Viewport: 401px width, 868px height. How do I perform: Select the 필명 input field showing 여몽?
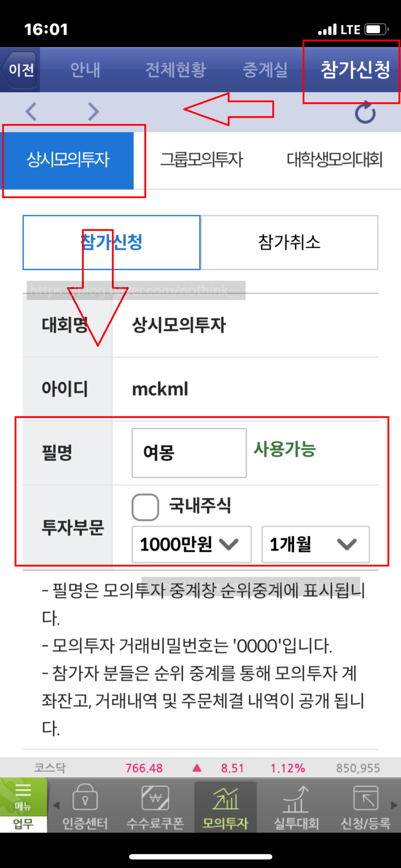(189, 453)
